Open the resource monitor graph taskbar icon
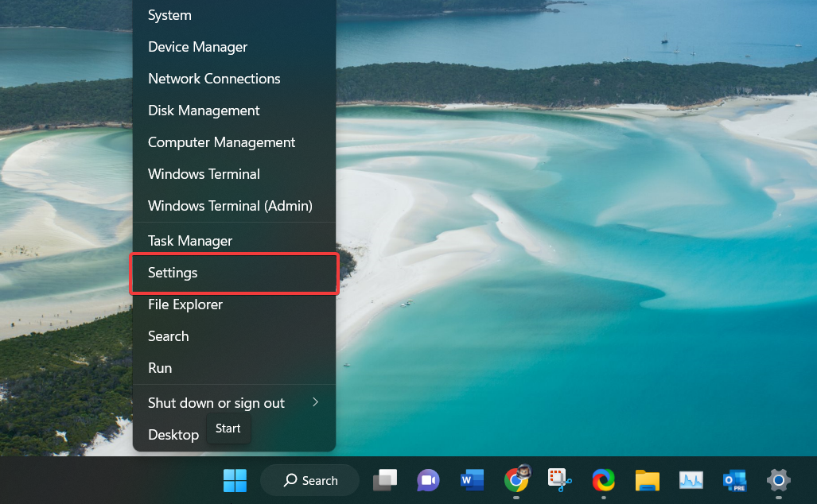This screenshot has width=817, height=504. click(x=691, y=480)
